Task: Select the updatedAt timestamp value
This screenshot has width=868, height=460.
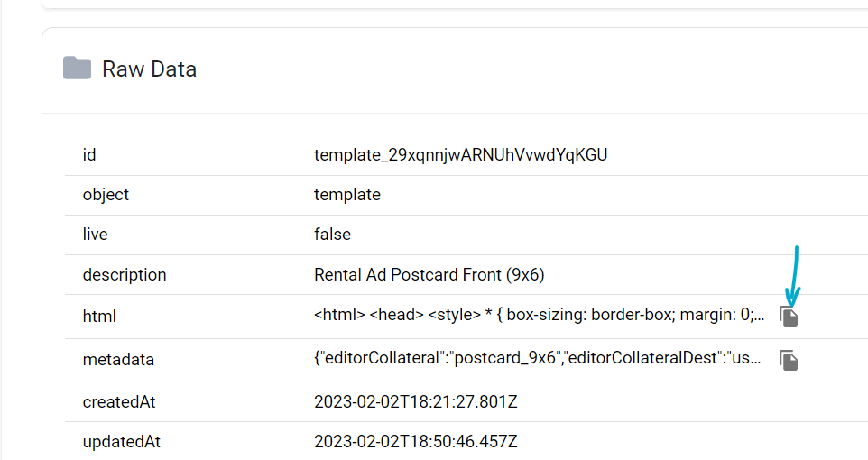Action: pyautogui.click(x=416, y=442)
